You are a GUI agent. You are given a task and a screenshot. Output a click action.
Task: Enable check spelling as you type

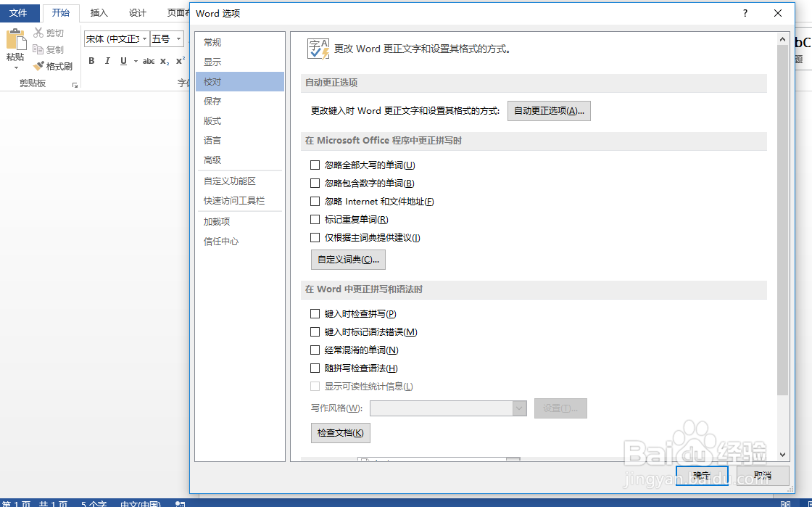[x=315, y=314]
